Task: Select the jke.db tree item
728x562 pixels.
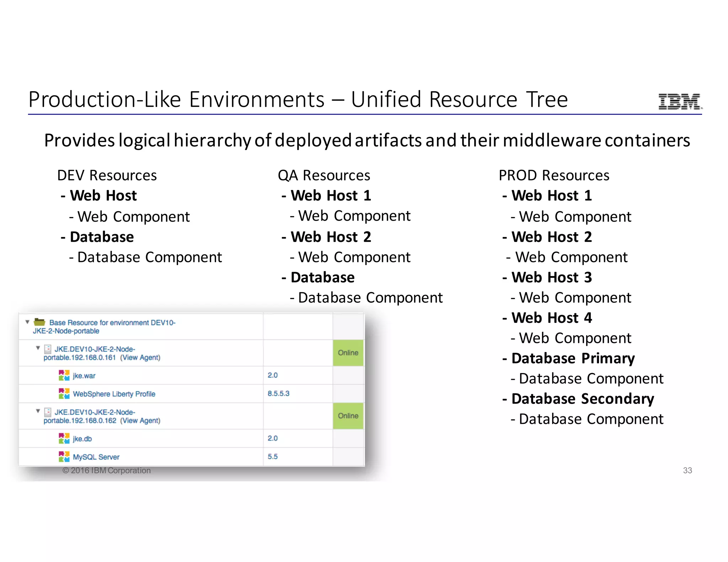Action: (x=82, y=439)
